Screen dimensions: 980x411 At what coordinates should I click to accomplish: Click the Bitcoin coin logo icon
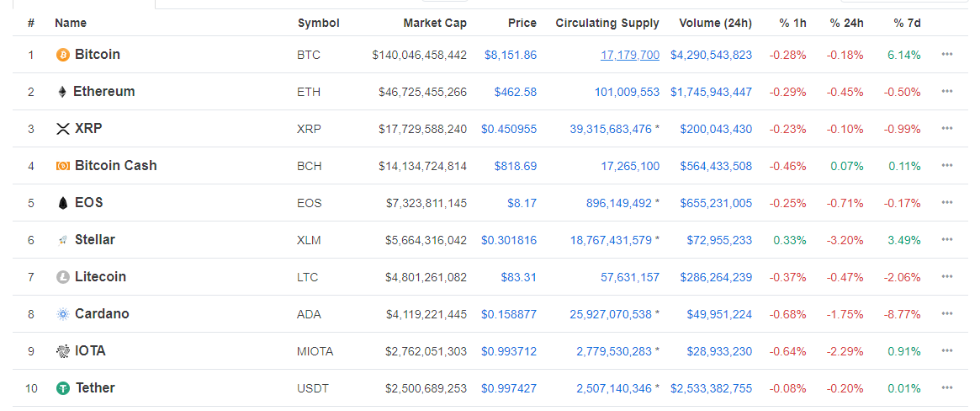(62, 55)
